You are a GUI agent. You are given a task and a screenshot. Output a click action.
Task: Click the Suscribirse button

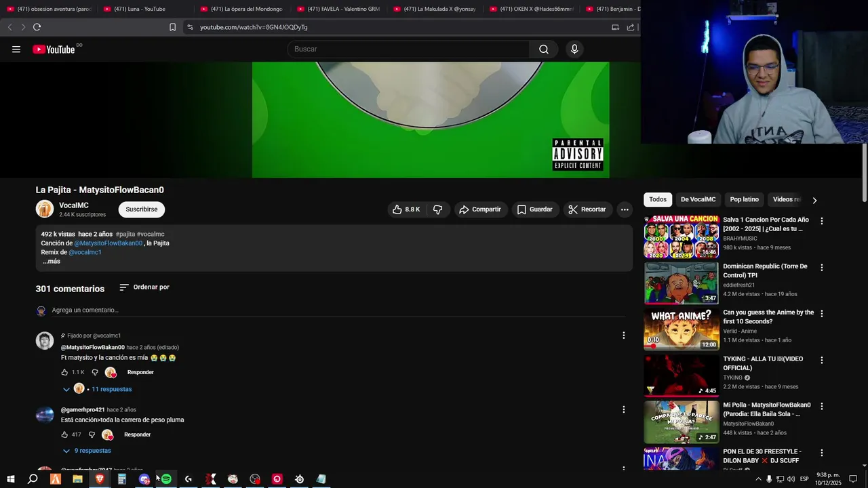pyautogui.click(x=142, y=209)
